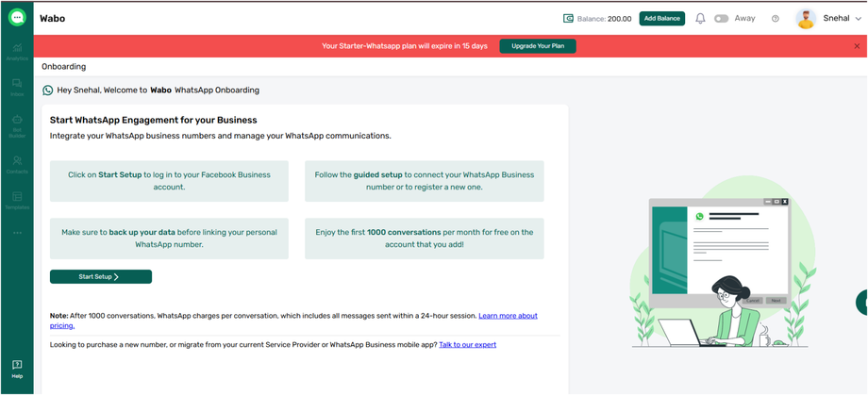The width and height of the screenshot is (868, 395).
Task: Click the notification bell icon
Action: (x=700, y=19)
